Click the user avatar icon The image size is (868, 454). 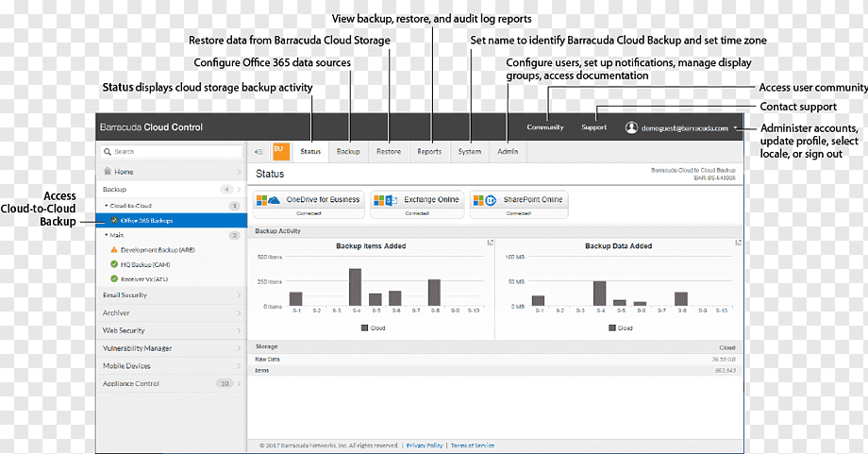tap(631, 127)
